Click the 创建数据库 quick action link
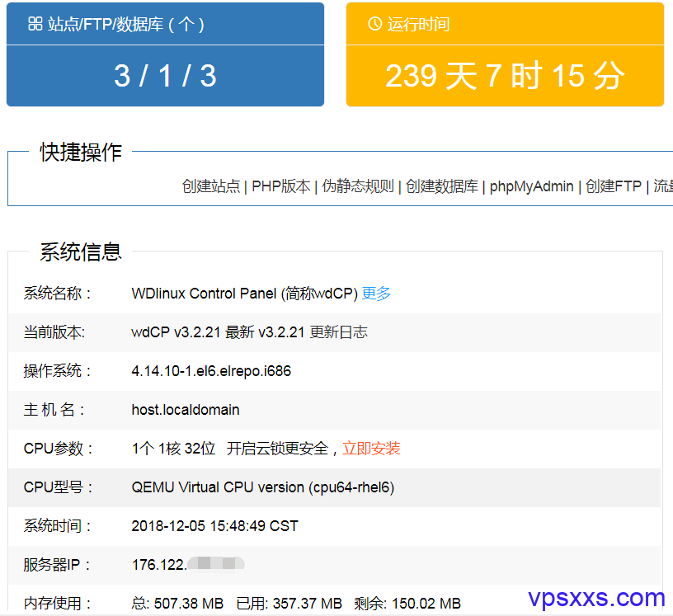 point(442,186)
